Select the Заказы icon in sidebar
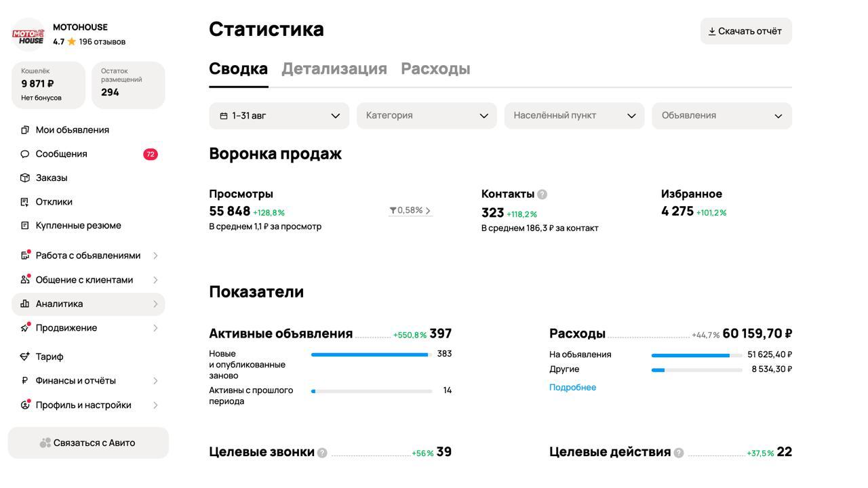 tap(25, 178)
